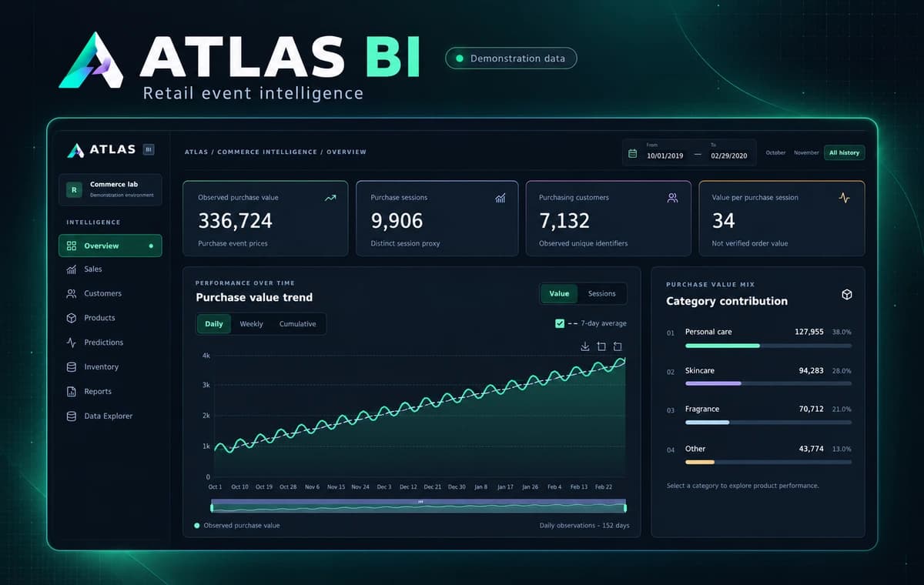Switch chart metric to Value
924x585 pixels.
point(559,293)
